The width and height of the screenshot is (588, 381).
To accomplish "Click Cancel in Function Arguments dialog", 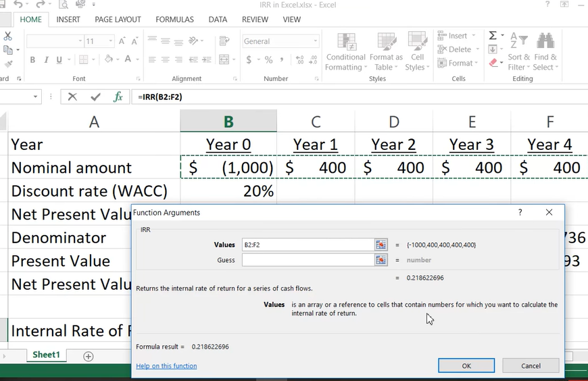I will 531,365.
